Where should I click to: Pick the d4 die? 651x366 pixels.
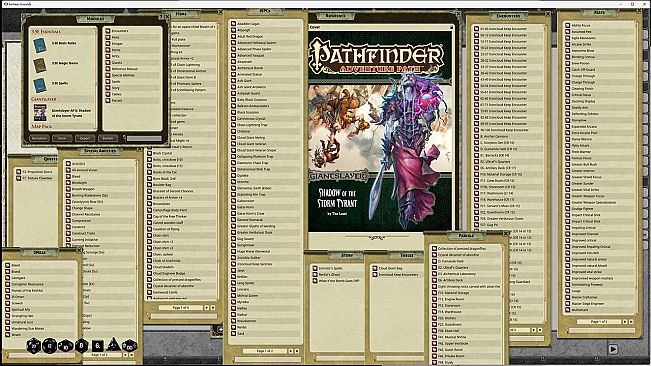point(113,345)
